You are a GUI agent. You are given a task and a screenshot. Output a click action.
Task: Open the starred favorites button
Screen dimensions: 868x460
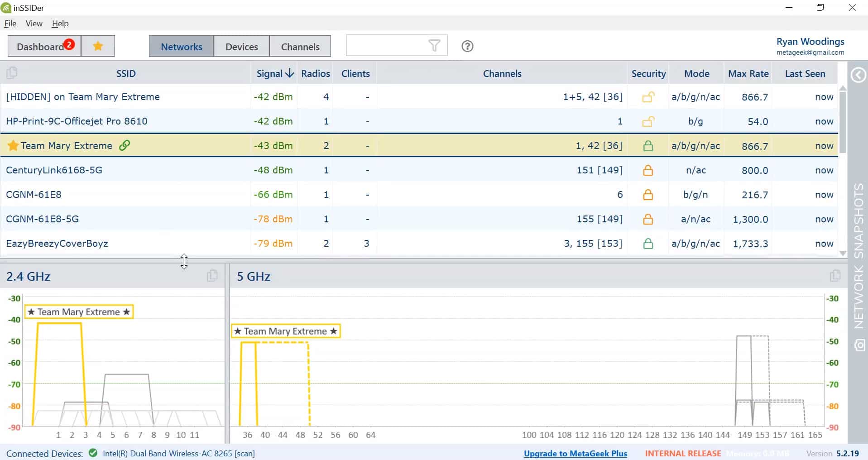point(98,46)
